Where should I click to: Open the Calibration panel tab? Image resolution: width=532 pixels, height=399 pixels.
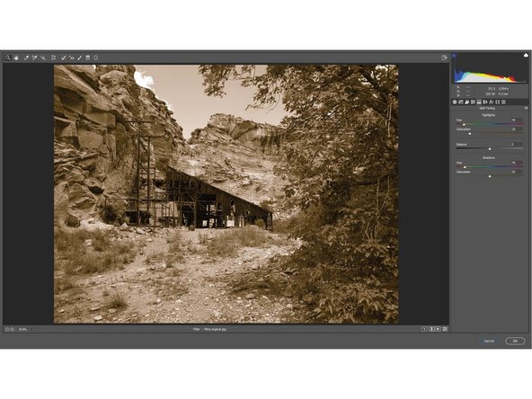pos(497,102)
